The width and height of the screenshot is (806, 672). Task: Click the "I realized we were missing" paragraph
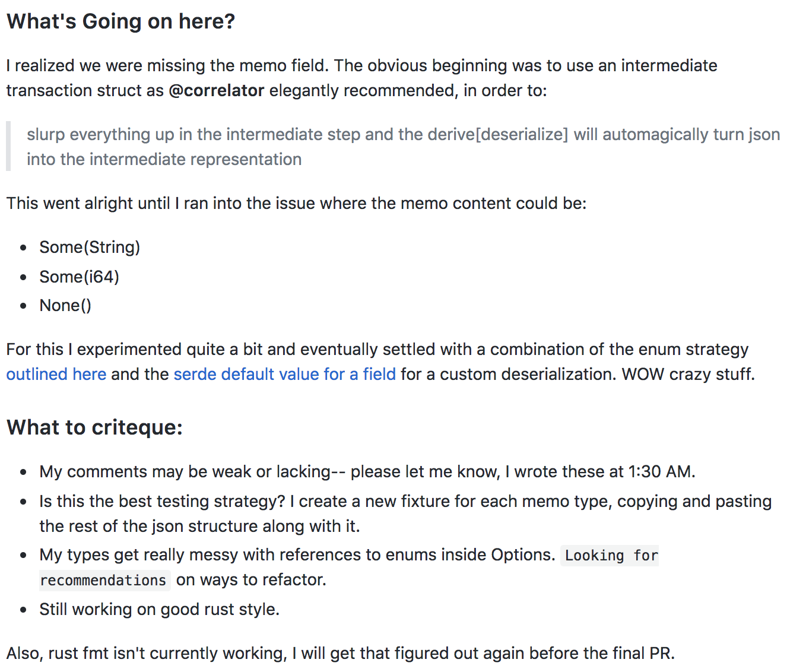tap(361, 66)
